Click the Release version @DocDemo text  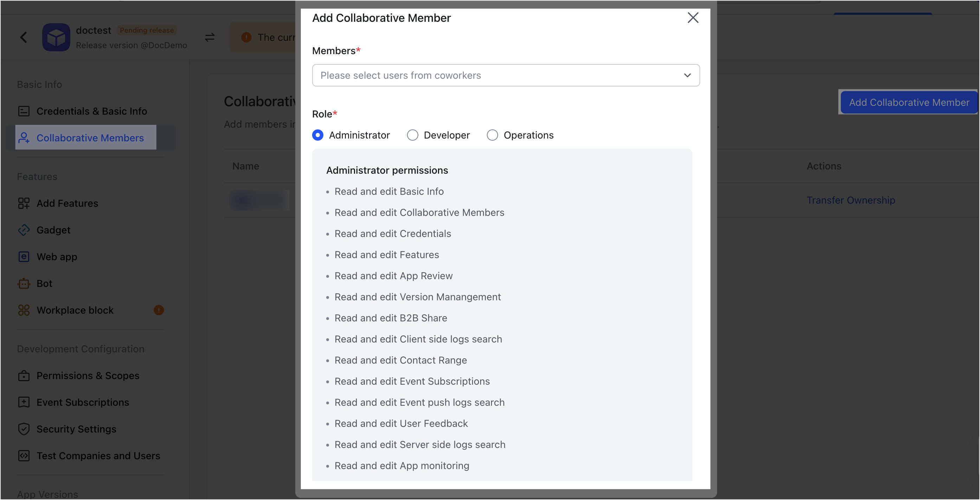(131, 45)
